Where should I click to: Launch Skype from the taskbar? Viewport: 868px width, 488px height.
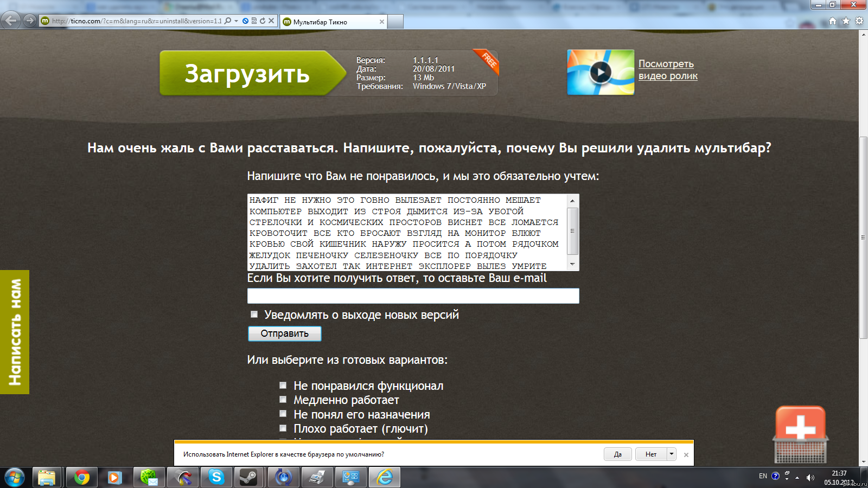(x=216, y=477)
